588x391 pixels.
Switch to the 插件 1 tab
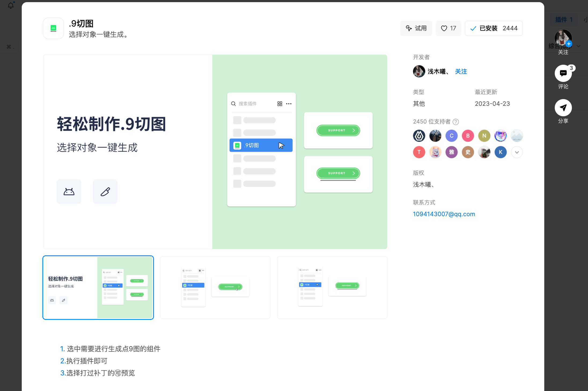pos(564,20)
